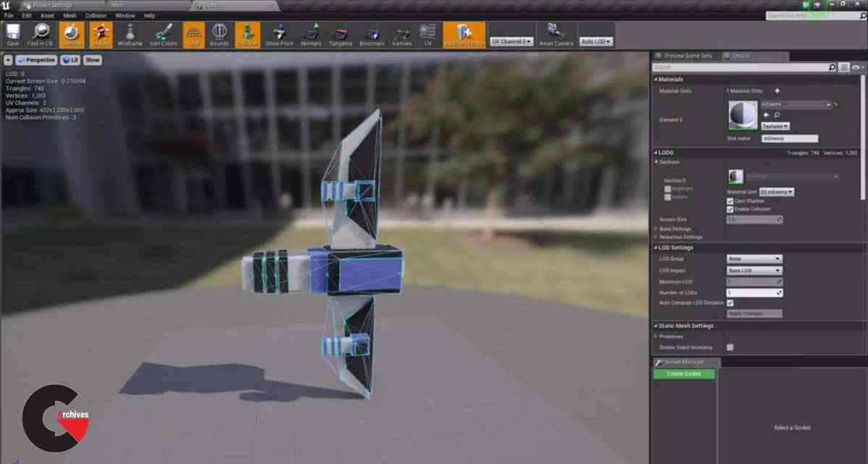Uncheck Auto Compute LOD Distance
The width and height of the screenshot is (868, 464).
pos(730,303)
